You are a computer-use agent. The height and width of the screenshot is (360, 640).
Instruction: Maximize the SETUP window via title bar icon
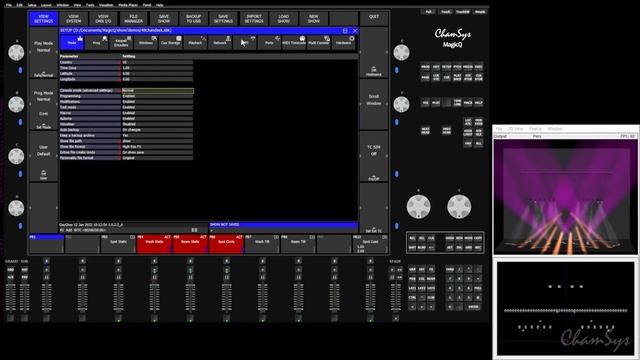click(x=345, y=31)
